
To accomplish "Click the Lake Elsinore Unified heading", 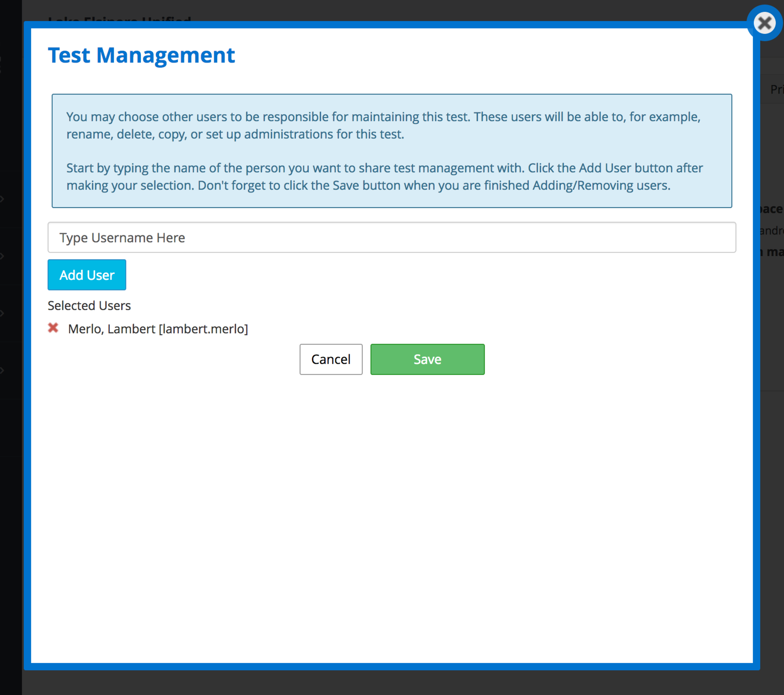I will point(120,18).
